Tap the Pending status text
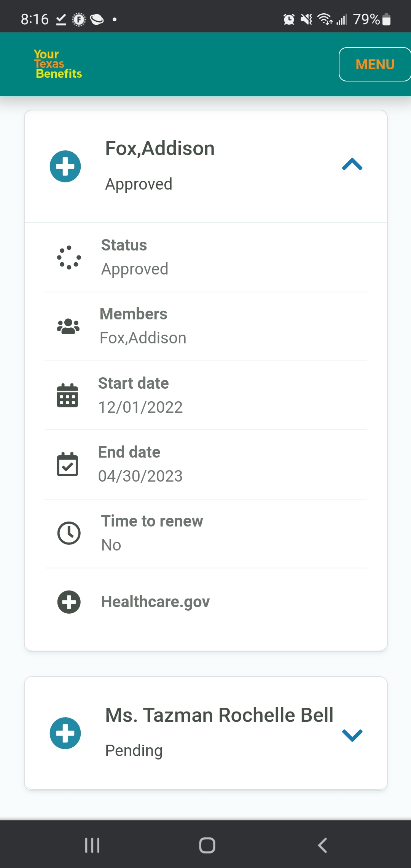The image size is (411, 868). click(134, 751)
